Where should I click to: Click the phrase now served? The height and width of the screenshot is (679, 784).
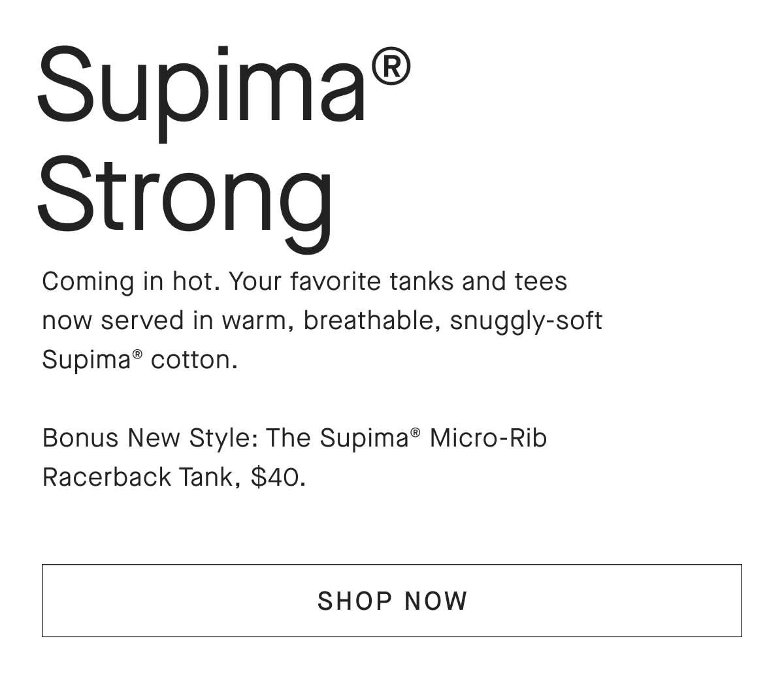(113, 320)
